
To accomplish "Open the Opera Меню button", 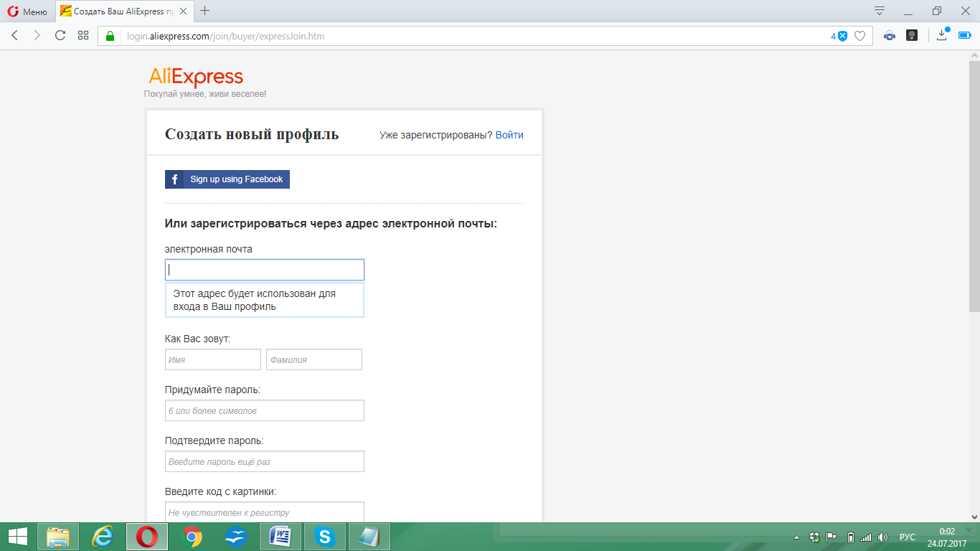I will click(27, 11).
